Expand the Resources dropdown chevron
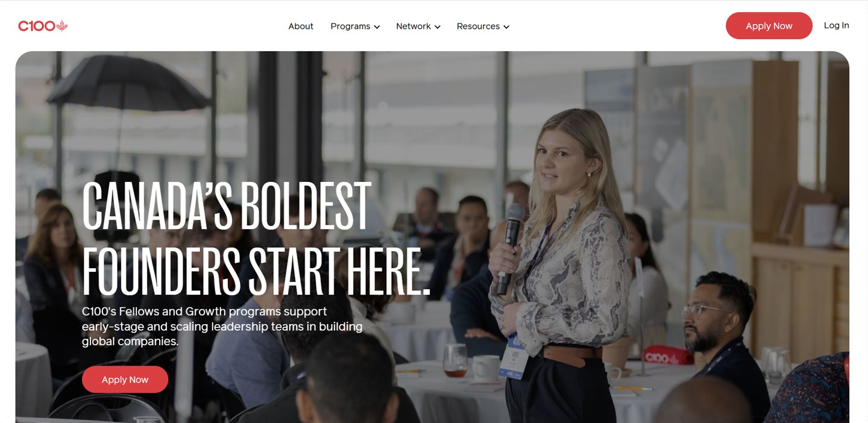 pos(506,27)
